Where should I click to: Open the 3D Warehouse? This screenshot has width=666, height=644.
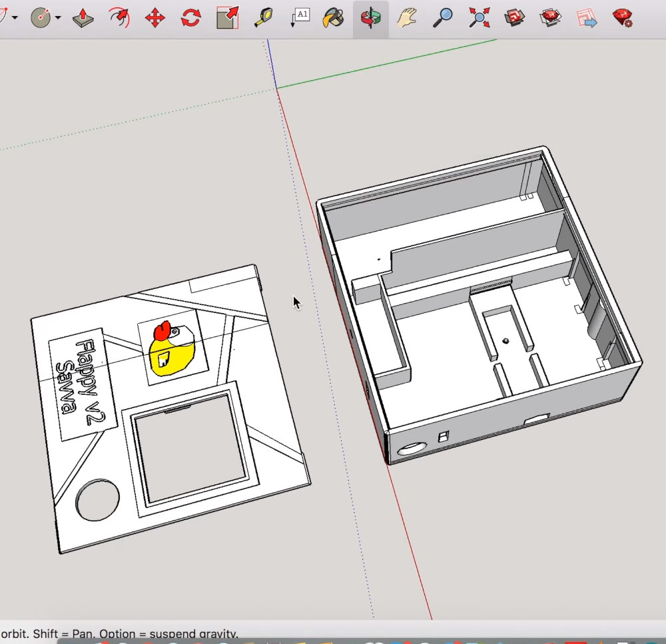point(514,18)
